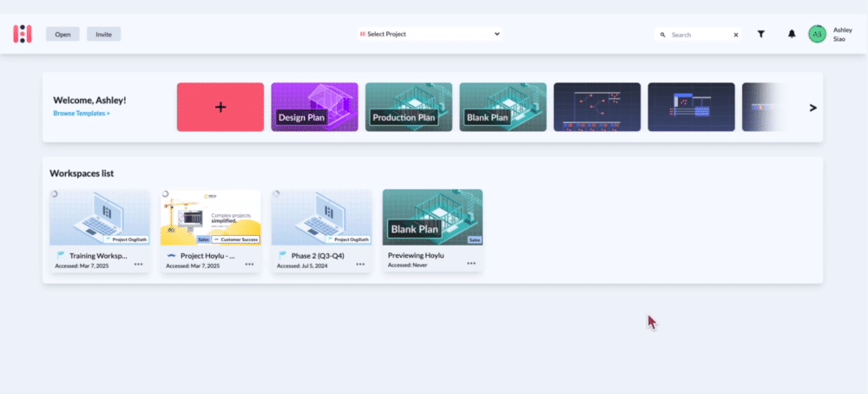Click the Sales tag on Previewing Hoylu card

tap(475, 240)
